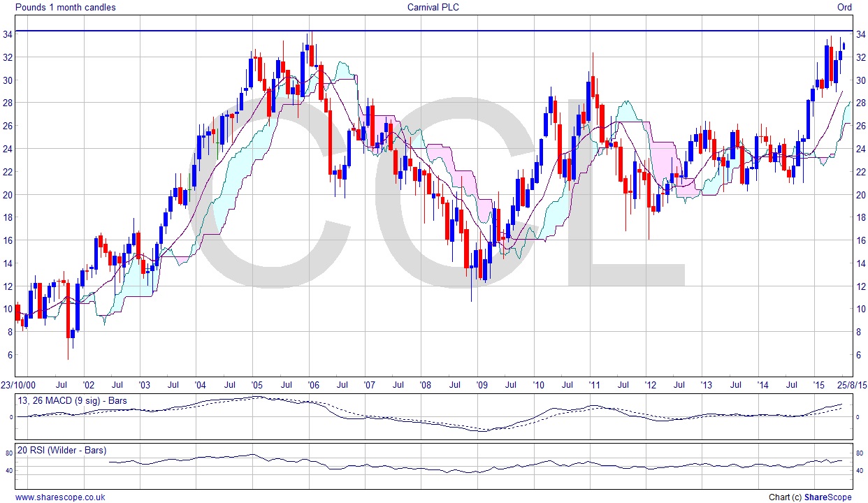868x503 pixels.
Task: Select the 20 RSI (Wilder - Bars) label
Action: click(x=64, y=450)
